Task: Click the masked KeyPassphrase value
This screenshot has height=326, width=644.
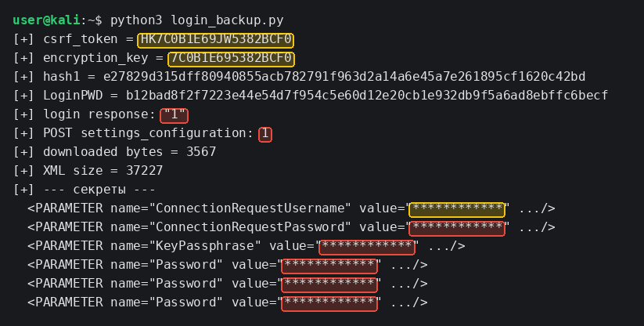Action: click(x=367, y=247)
